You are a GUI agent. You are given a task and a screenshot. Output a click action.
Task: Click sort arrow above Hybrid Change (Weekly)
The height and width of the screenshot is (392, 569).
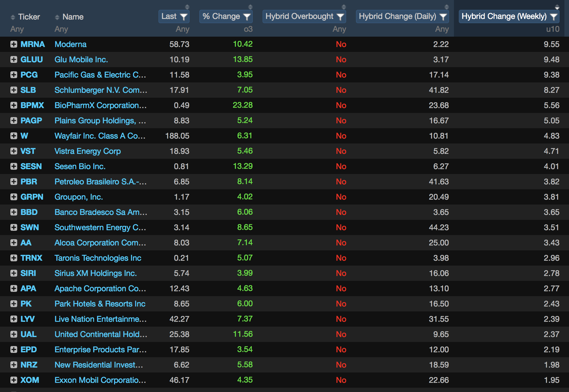(557, 7)
